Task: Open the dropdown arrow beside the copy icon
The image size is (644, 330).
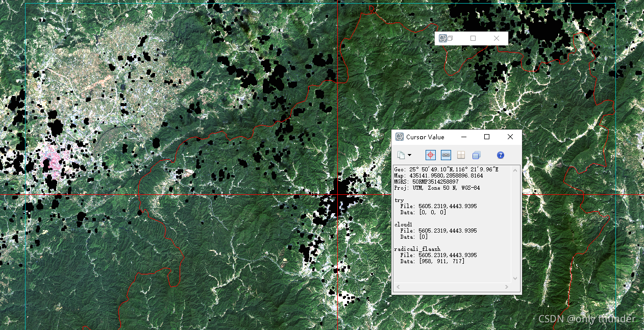Action: click(x=409, y=155)
